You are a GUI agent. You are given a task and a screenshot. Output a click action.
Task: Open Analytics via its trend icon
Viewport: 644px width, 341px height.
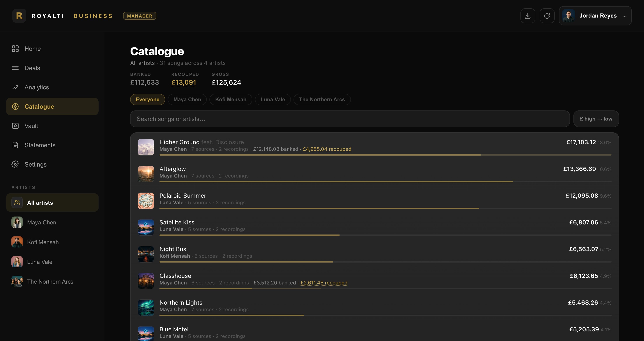coord(15,87)
